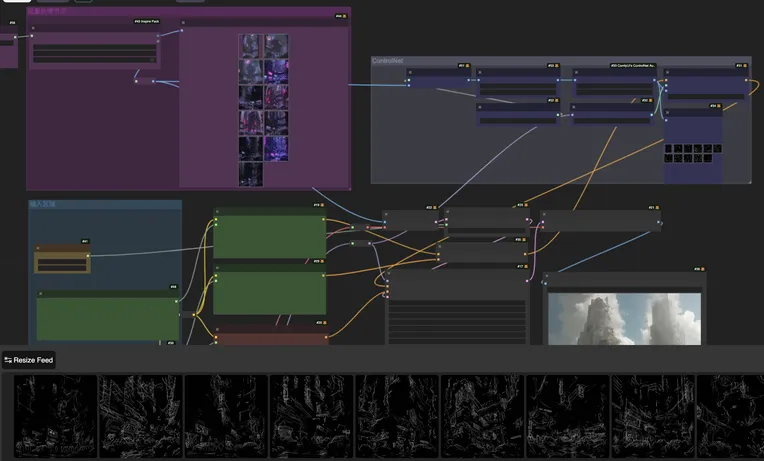Screen dimensions: 764x461
Task: Click the "ComfyUI's ControlNet Au..." node badge
Action: [x=633, y=65]
